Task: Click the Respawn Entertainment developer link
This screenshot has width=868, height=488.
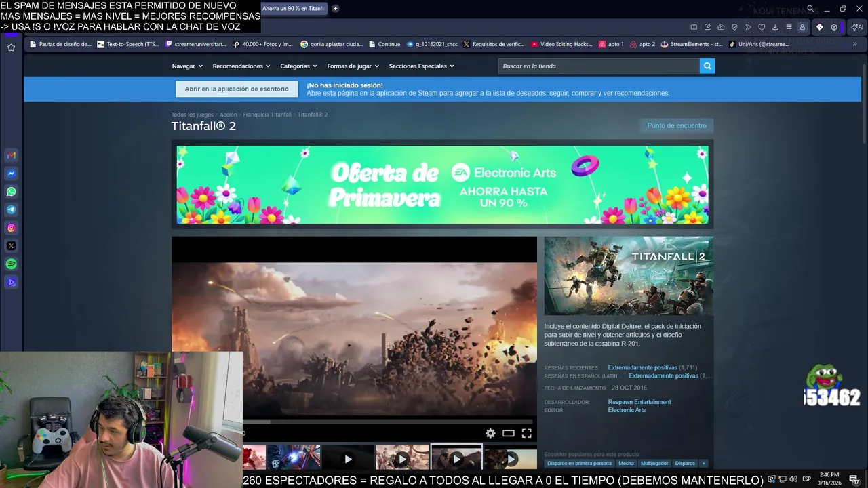Action: point(639,402)
